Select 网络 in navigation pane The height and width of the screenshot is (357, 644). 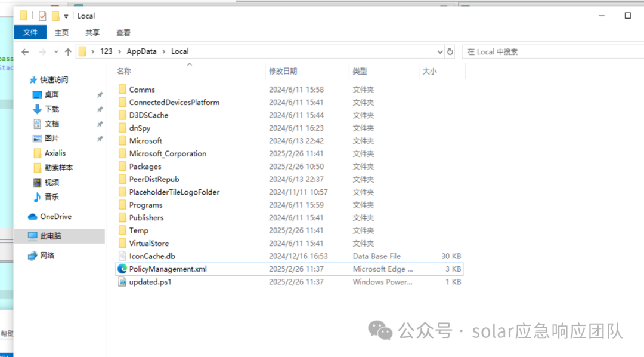point(47,256)
